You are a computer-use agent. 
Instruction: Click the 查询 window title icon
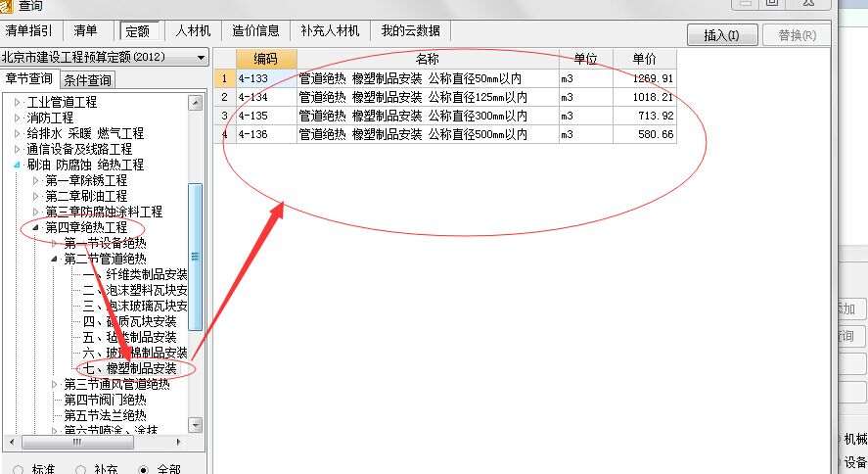click(6, 6)
